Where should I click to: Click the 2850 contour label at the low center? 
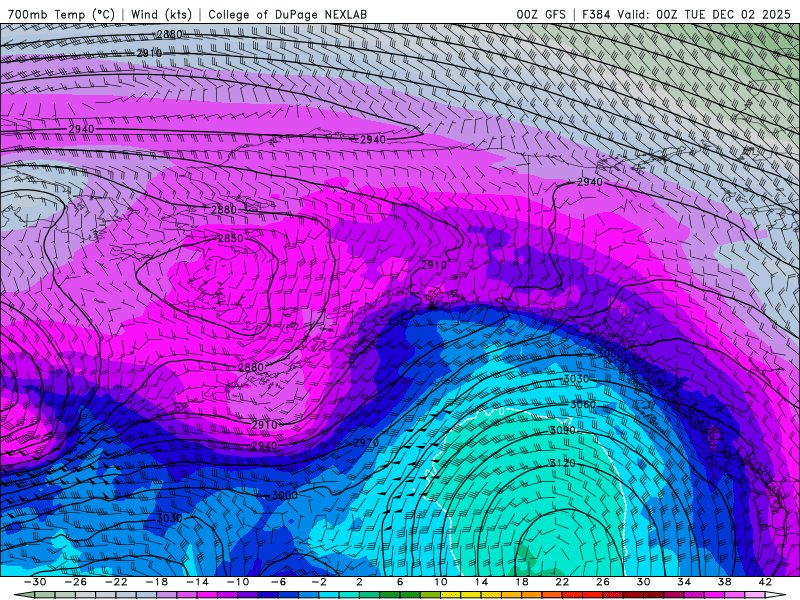(231, 238)
